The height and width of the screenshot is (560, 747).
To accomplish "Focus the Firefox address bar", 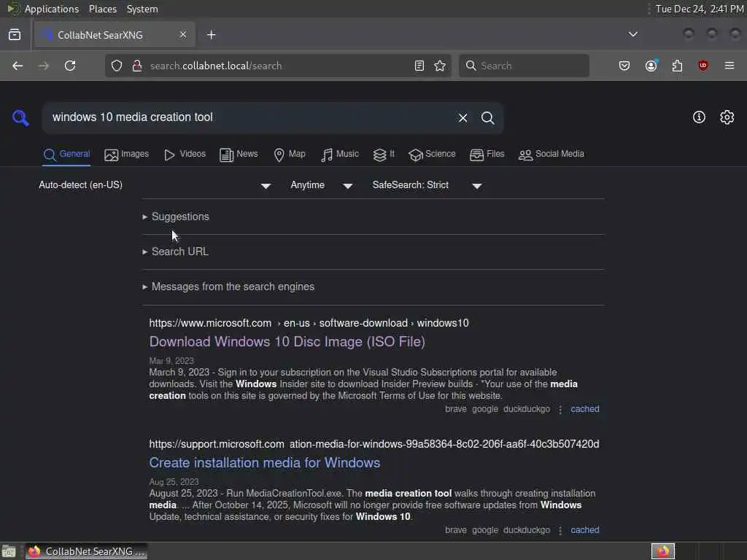I will (x=279, y=66).
